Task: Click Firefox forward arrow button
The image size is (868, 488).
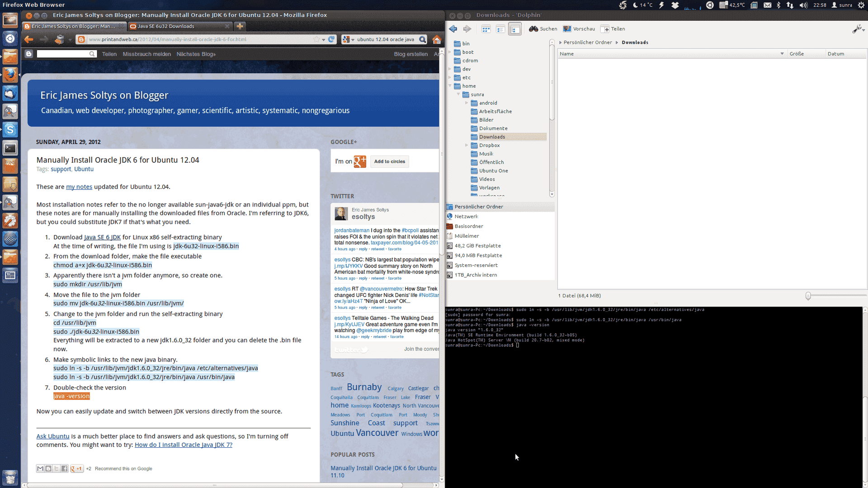Action: click(x=44, y=39)
